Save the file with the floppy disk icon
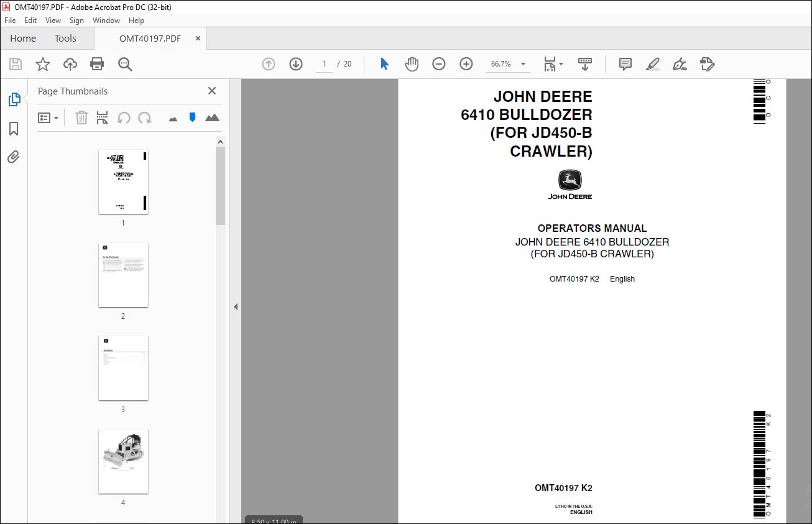 click(16, 64)
